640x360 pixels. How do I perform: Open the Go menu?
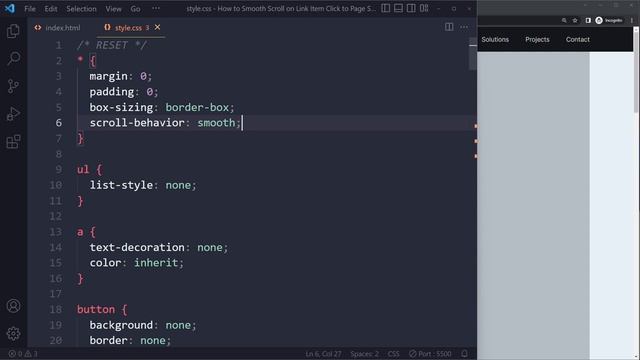(x=136, y=9)
